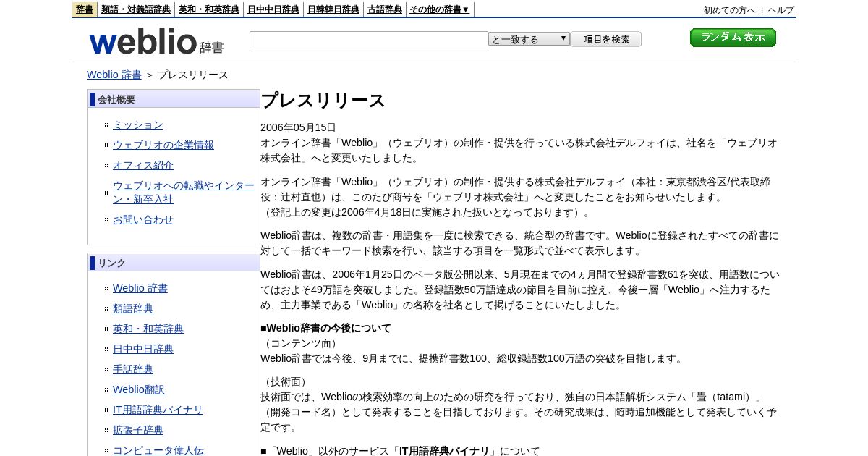Screen dimensions: 868x456
Task: Open Weblio 辞書 link in リンク section
Action: tap(140, 288)
